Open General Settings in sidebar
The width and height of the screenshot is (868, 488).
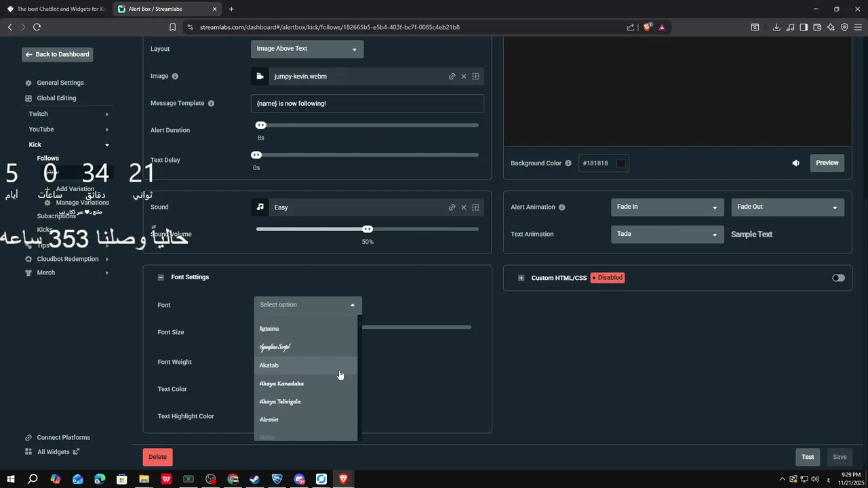(60, 83)
